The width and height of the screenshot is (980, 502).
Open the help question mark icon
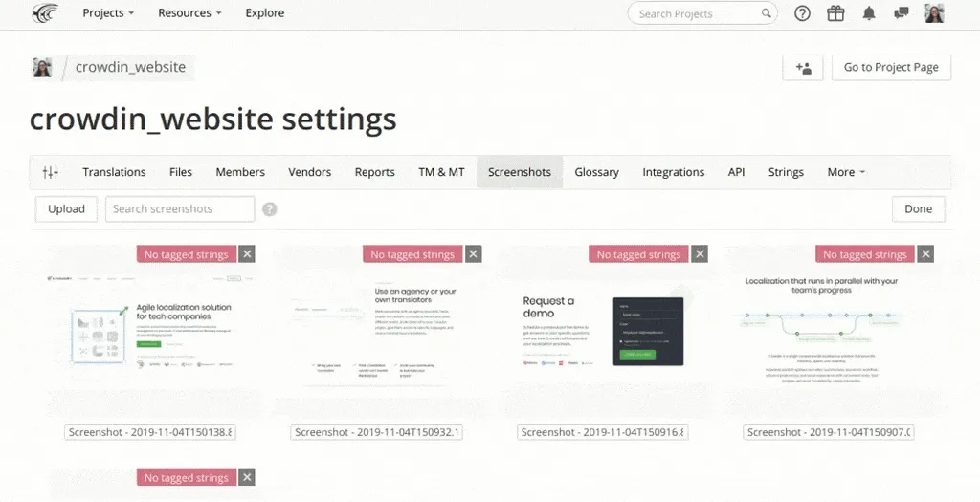[x=802, y=13]
